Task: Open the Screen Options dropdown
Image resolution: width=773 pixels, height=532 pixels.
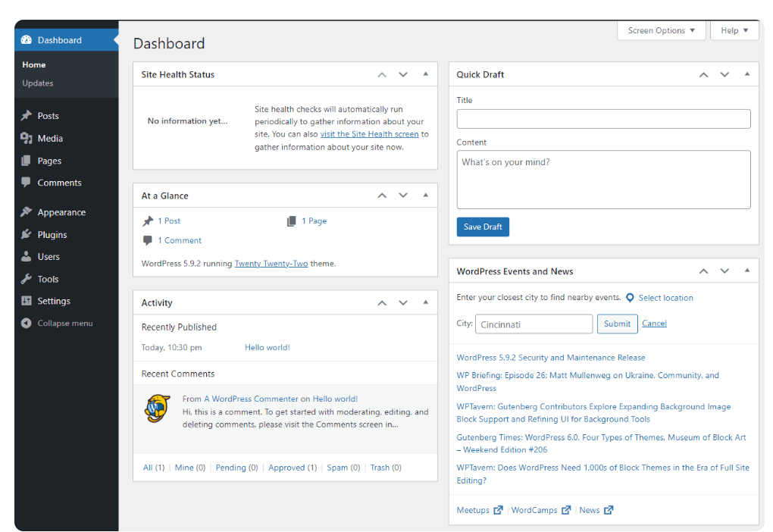Action: (x=661, y=30)
